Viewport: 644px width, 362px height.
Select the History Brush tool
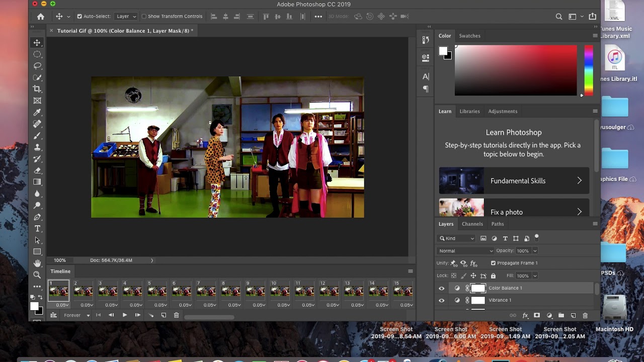(37, 159)
